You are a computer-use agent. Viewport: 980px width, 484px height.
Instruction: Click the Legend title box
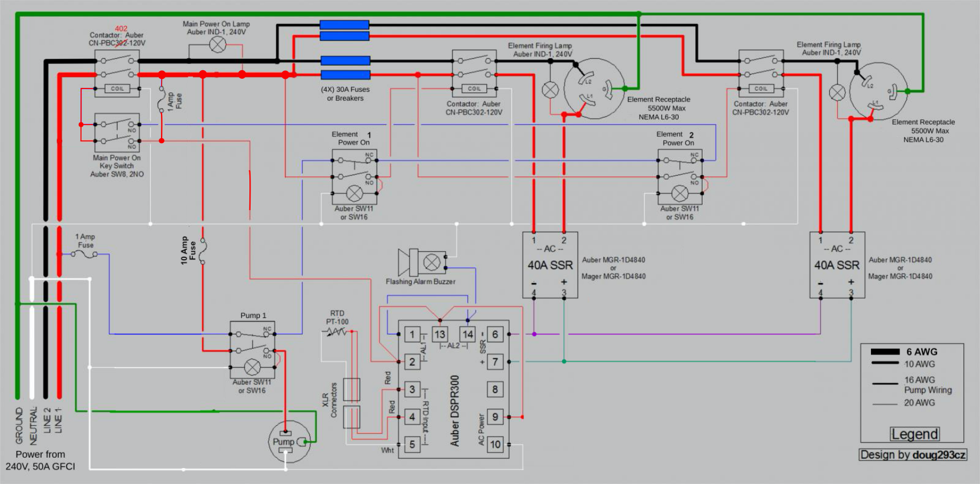914,434
